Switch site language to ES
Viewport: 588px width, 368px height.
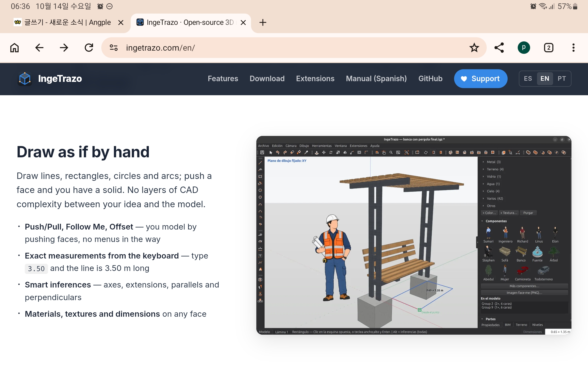(528, 79)
